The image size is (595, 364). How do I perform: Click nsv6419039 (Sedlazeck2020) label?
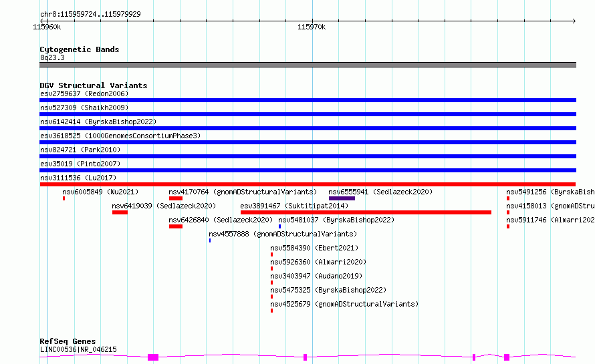pos(164,206)
